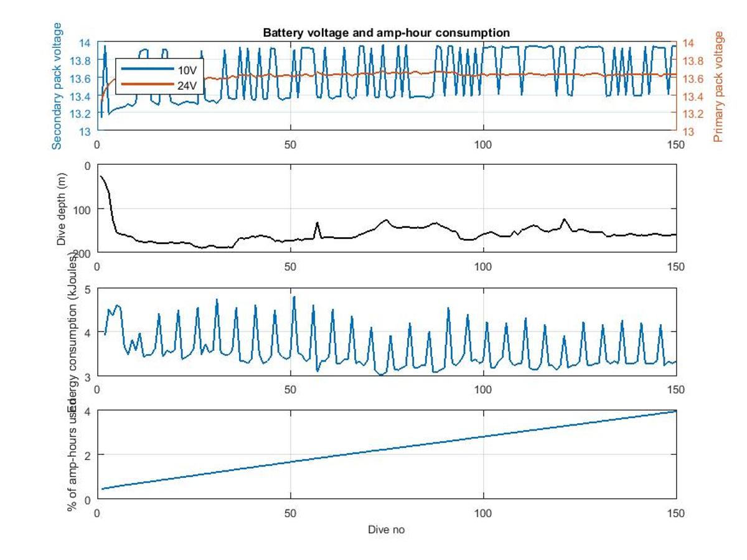This screenshot has height=560, width=747.
Task: Click x-tick "150" below the amp-hours plot
Action: (x=676, y=513)
